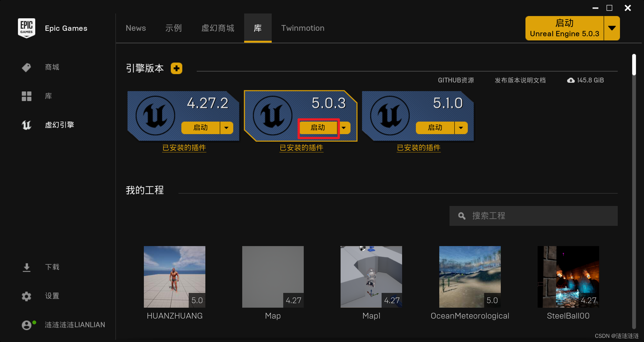Select the 虚幻引擎 Unreal icon in sidebar
644x342 pixels.
coord(27,125)
